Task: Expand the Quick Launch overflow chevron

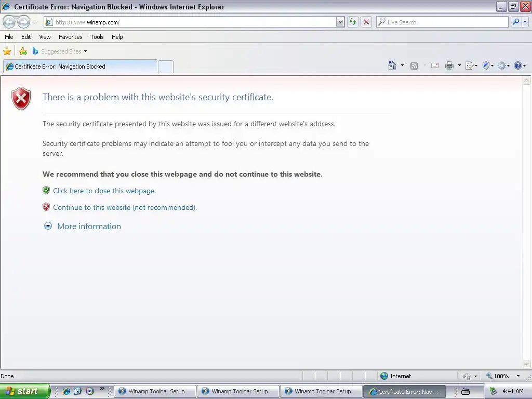Action: tap(102, 389)
